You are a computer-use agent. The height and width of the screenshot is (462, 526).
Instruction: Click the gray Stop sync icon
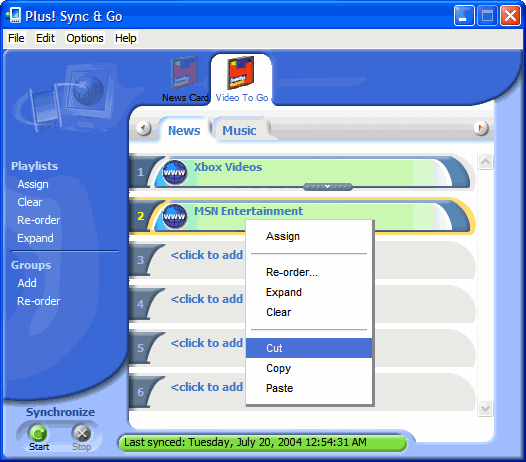(x=82, y=434)
